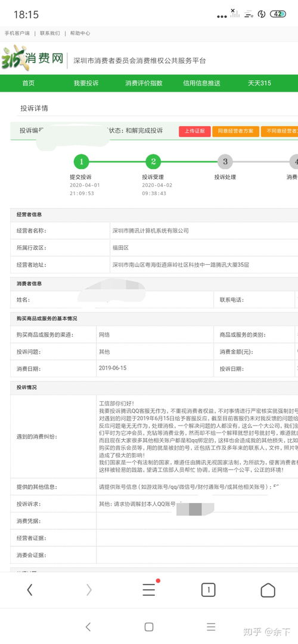This screenshot has width=298, height=644.
Task: Open the 我要投诉 navigation tab
Action: 86,83
